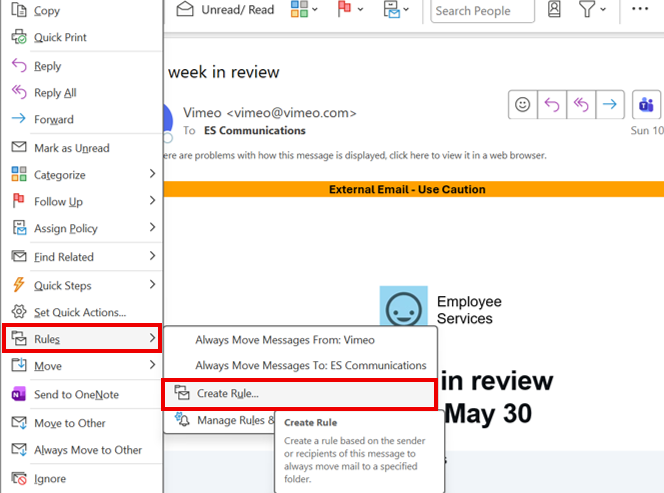Expand the Assign Policy submenu arrow
Viewport: 664px width, 493px height.
click(152, 227)
